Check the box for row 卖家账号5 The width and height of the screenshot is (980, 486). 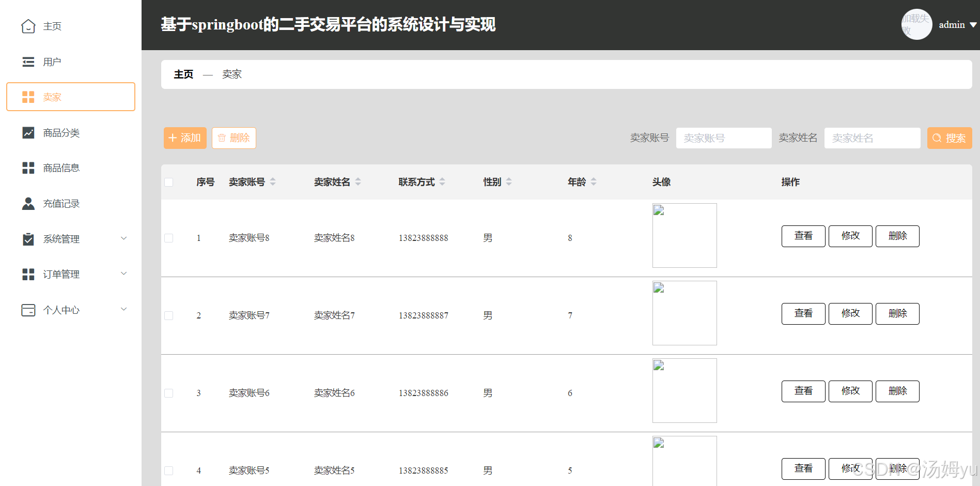click(169, 470)
